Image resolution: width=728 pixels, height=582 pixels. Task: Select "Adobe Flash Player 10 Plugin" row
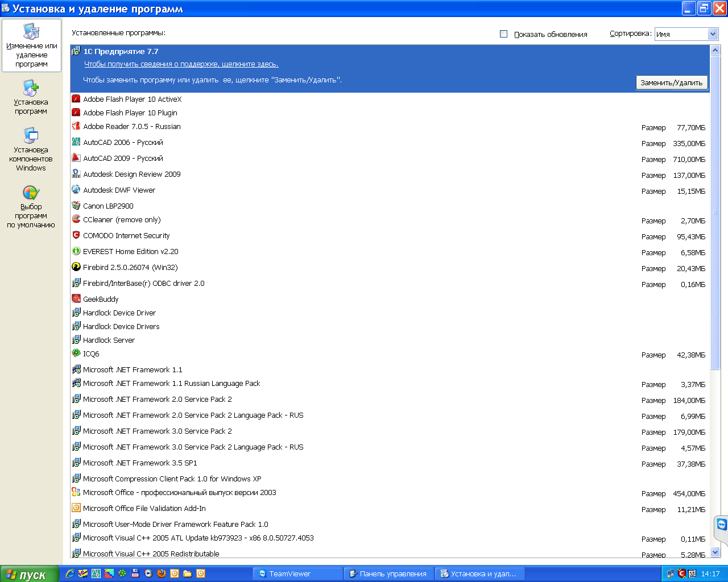390,113
